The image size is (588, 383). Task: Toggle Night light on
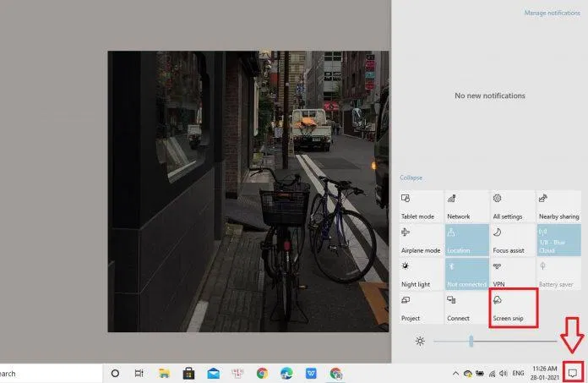coord(422,274)
